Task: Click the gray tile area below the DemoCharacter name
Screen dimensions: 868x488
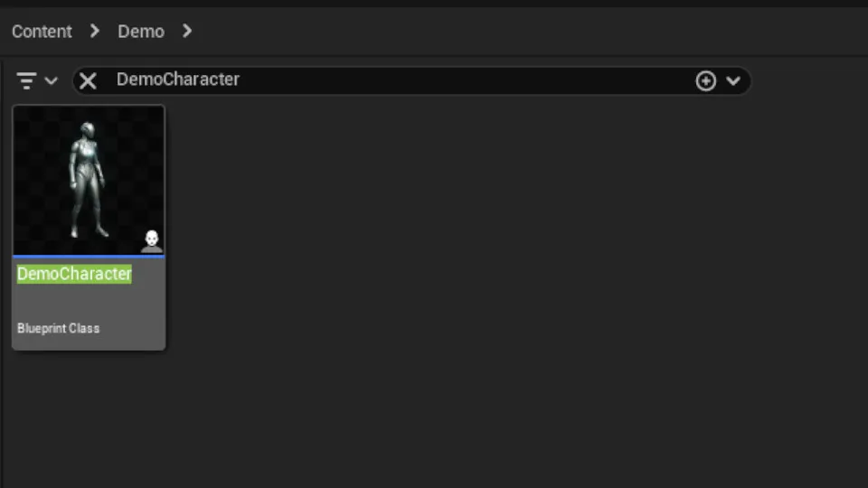Action: pyautogui.click(x=89, y=304)
